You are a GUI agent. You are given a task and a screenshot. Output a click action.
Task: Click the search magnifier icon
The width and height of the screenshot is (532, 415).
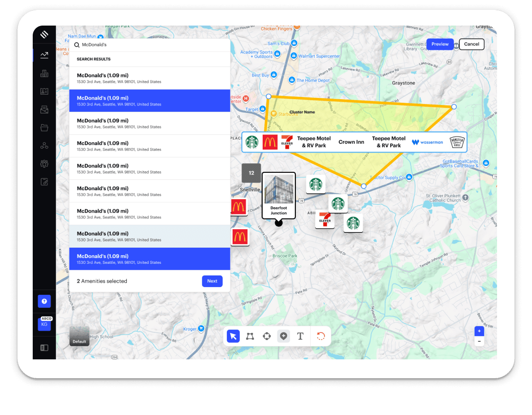click(77, 45)
